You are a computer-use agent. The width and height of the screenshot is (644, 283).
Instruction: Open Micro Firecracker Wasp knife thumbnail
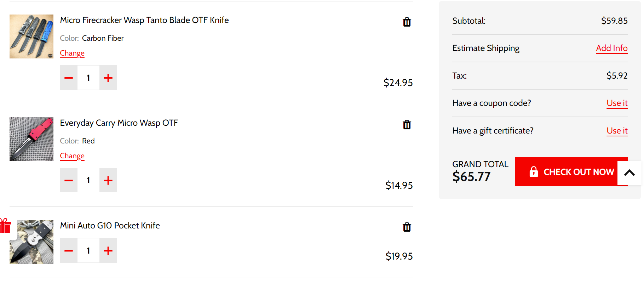(31, 36)
